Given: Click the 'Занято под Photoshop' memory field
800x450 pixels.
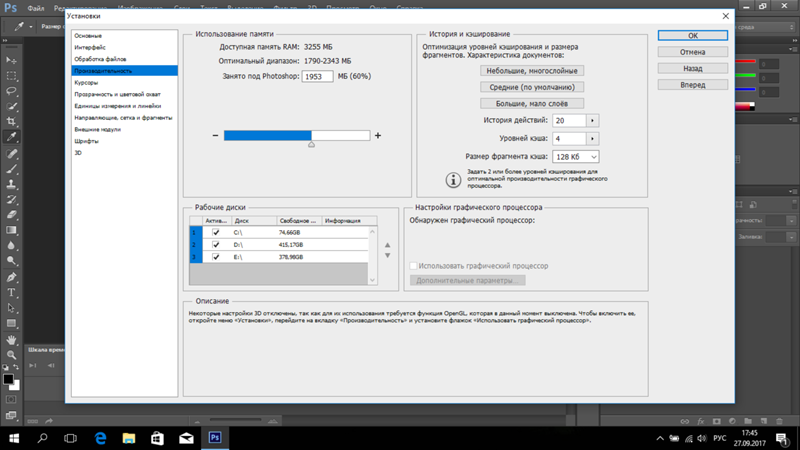Looking at the screenshot, I should point(317,77).
